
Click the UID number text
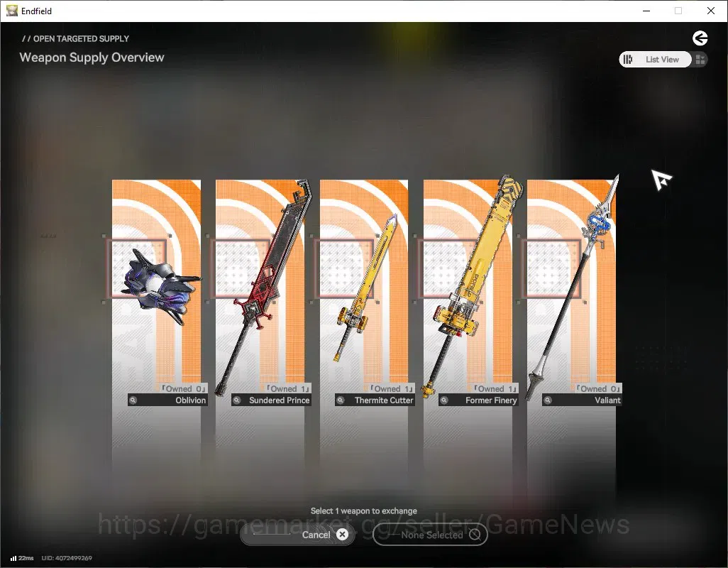(x=67, y=558)
